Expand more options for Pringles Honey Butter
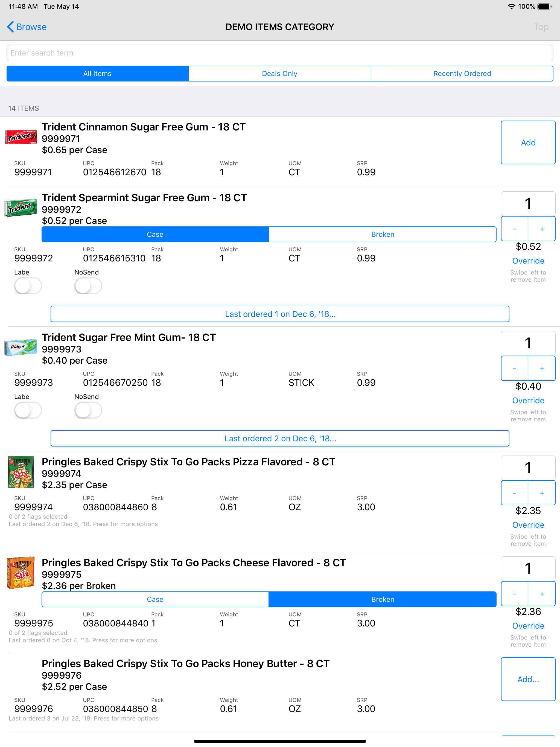Screen dimensions: 560x747 click(83, 718)
